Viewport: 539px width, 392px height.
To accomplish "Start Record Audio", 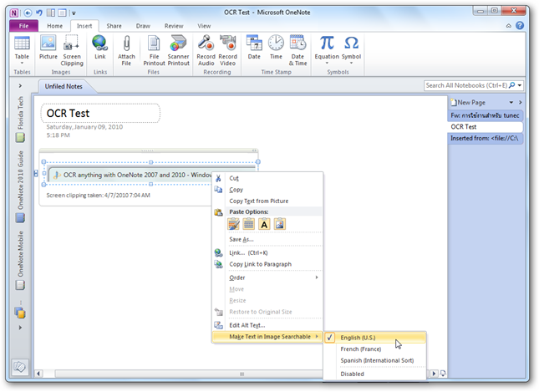I will (206, 50).
